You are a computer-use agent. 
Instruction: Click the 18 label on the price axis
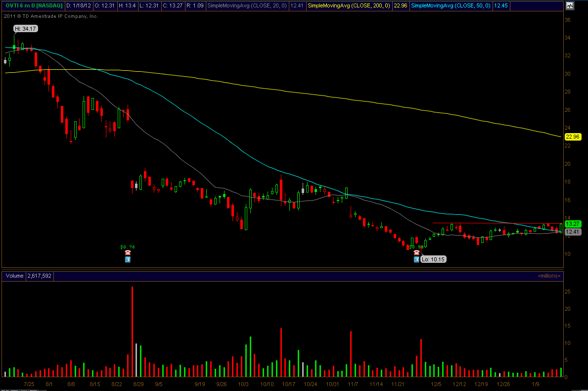567,182
